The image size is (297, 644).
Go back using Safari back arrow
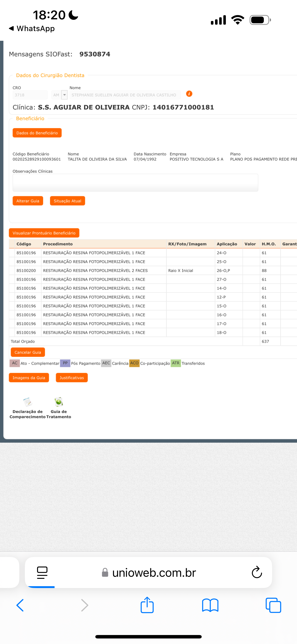(x=20, y=605)
